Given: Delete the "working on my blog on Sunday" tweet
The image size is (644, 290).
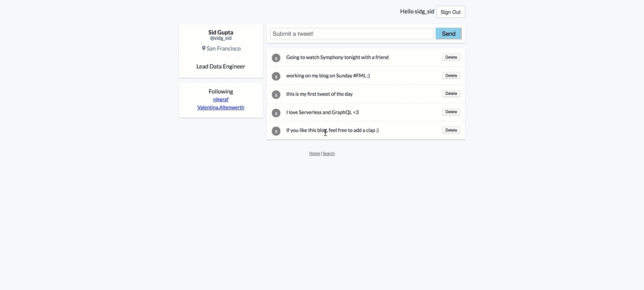Looking at the screenshot, I should click(451, 75).
